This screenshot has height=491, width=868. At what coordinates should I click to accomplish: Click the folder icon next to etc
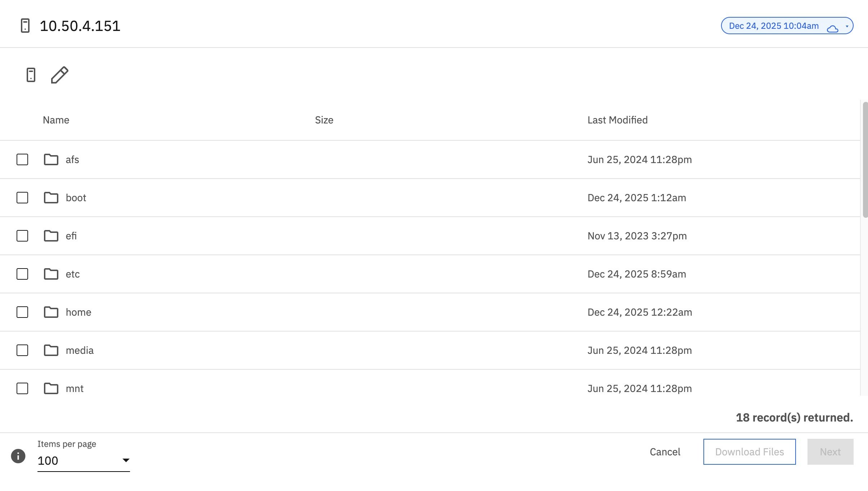pos(51,274)
